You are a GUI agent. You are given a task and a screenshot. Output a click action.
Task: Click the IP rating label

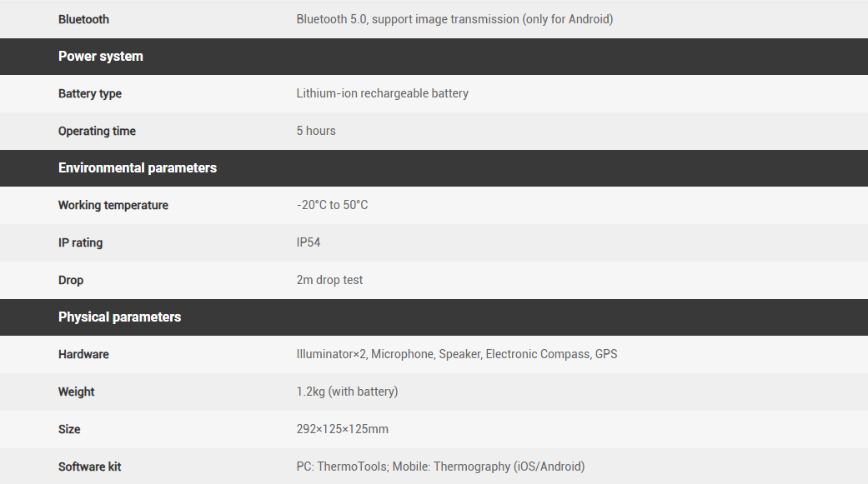click(81, 243)
